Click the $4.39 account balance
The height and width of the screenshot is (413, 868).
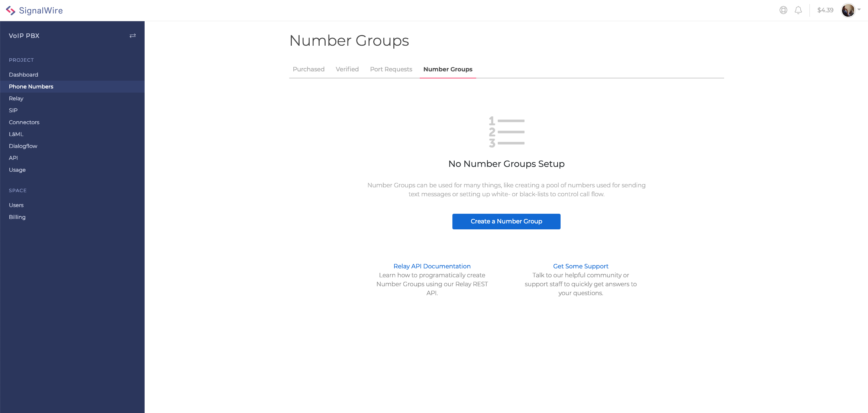click(825, 10)
